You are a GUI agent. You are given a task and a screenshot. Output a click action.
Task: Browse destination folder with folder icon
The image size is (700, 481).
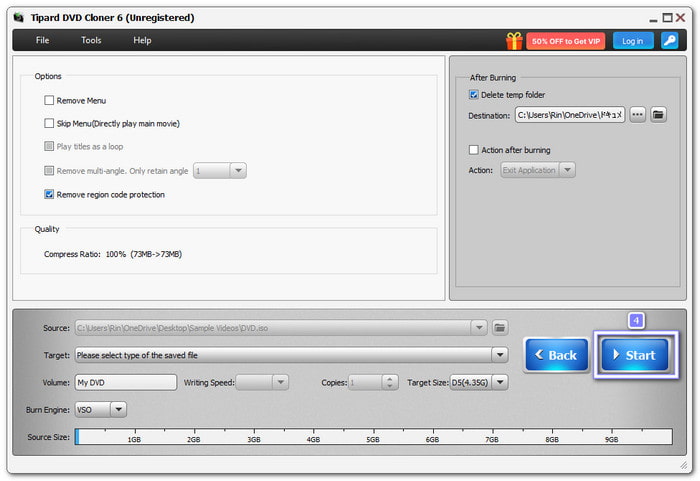pos(658,115)
